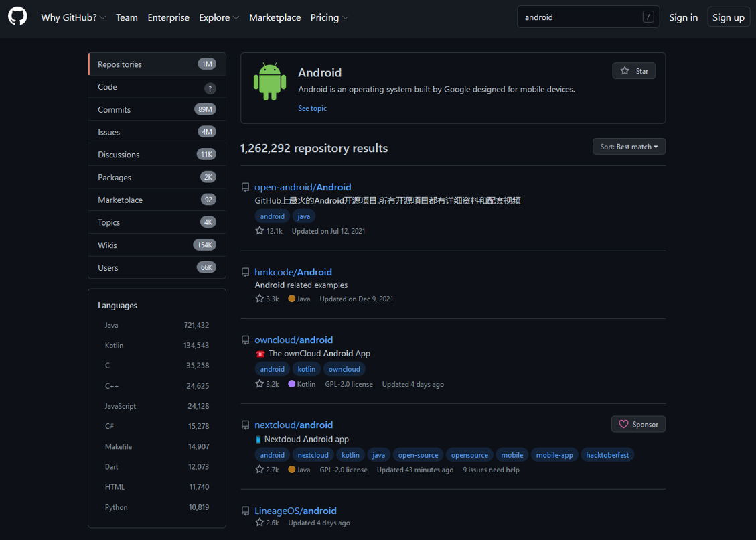The image size is (756, 540).
Task: Click the 2.7k stargazers count of nextcloud/android
Action: coord(267,470)
